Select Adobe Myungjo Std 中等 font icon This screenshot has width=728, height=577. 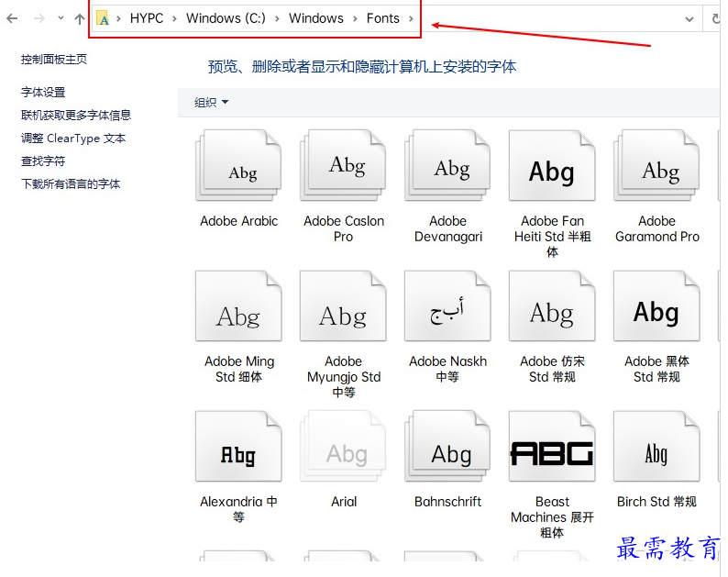pyautogui.click(x=343, y=306)
